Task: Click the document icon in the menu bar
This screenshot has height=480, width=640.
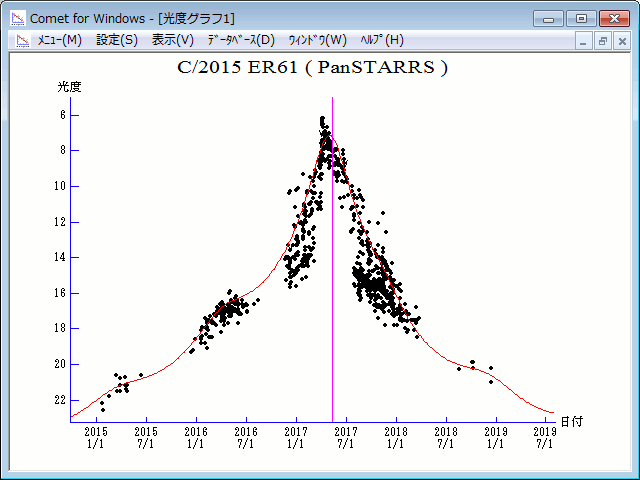Action: coord(23,40)
